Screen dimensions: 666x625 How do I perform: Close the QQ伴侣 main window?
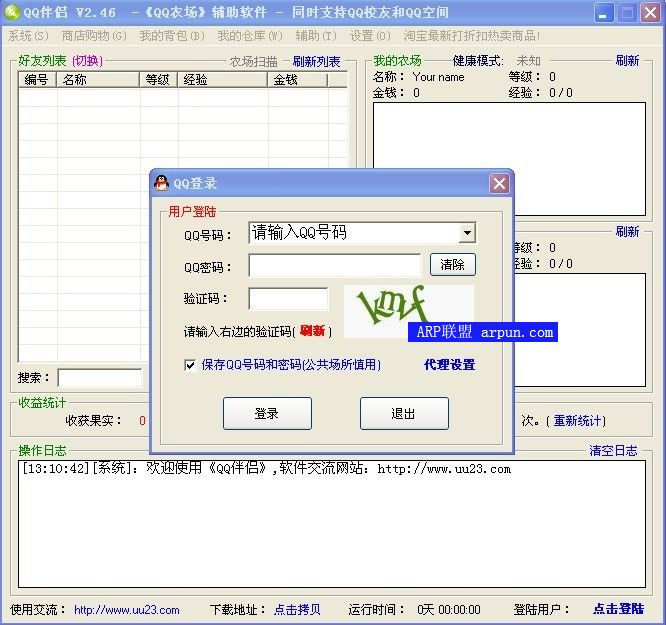651,12
